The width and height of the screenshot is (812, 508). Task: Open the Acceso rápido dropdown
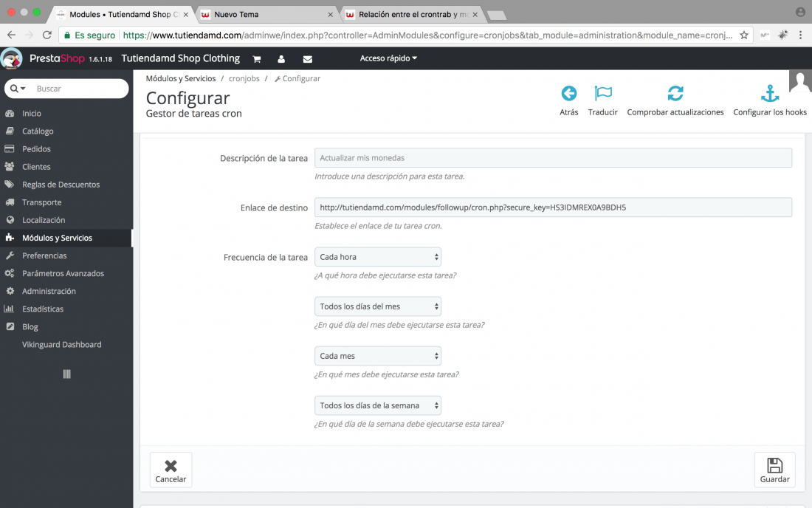pyautogui.click(x=388, y=58)
